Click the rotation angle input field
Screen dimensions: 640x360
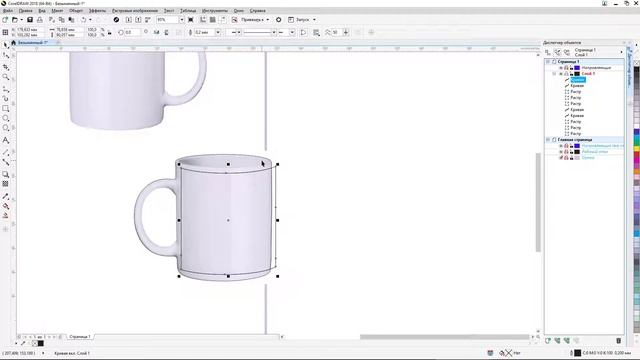pos(132,32)
